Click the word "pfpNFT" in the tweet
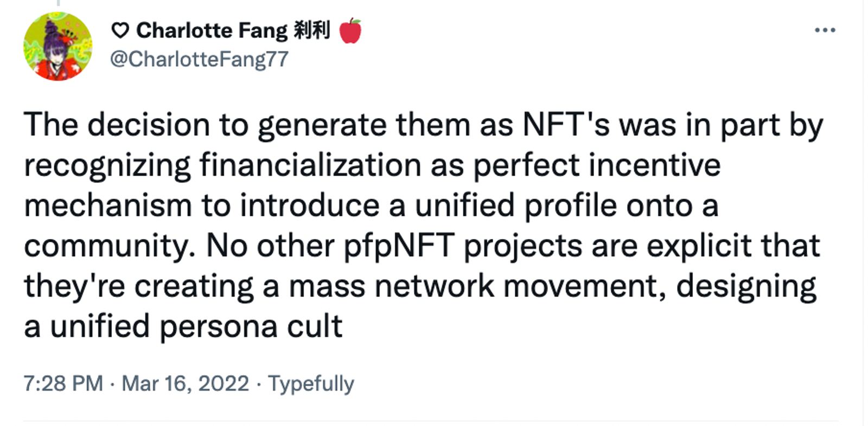The width and height of the screenshot is (868, 426). coord(399,247)
